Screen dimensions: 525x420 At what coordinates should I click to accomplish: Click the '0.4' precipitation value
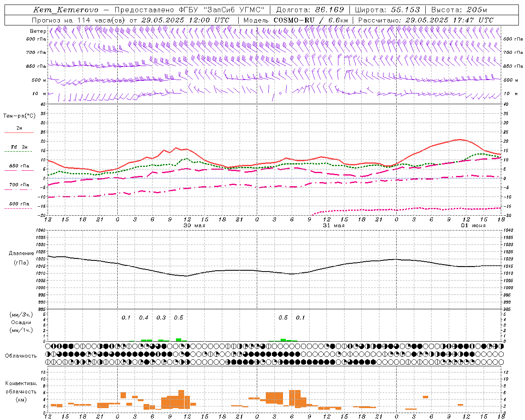[x=144, y=318]
